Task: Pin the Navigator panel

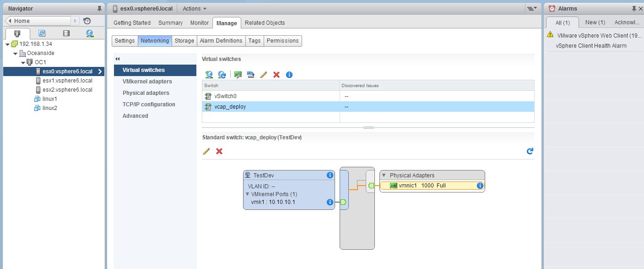Action: click(100, 9)
